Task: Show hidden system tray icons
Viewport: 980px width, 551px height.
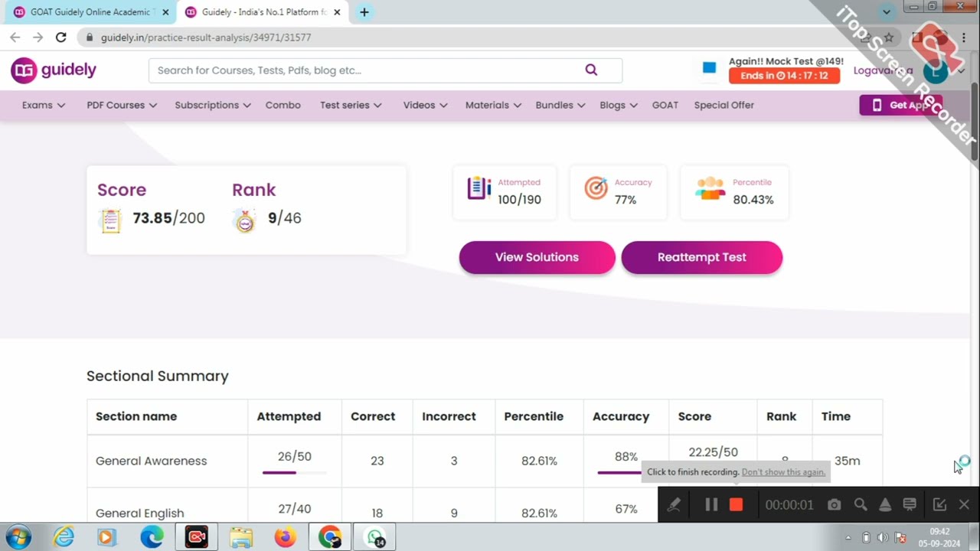Action: point(848,538)
